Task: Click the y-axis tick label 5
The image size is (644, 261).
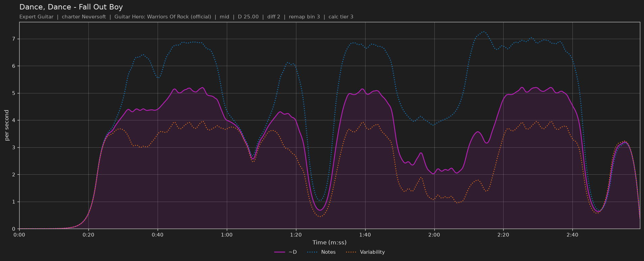Action: [x=15, y=93]
